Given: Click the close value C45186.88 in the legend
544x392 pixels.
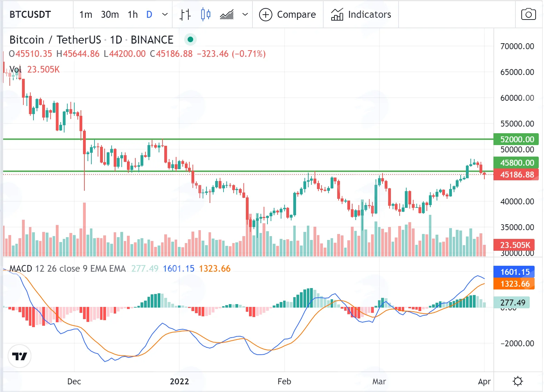Looking at the screenshot, I should (x=171, y=54).
